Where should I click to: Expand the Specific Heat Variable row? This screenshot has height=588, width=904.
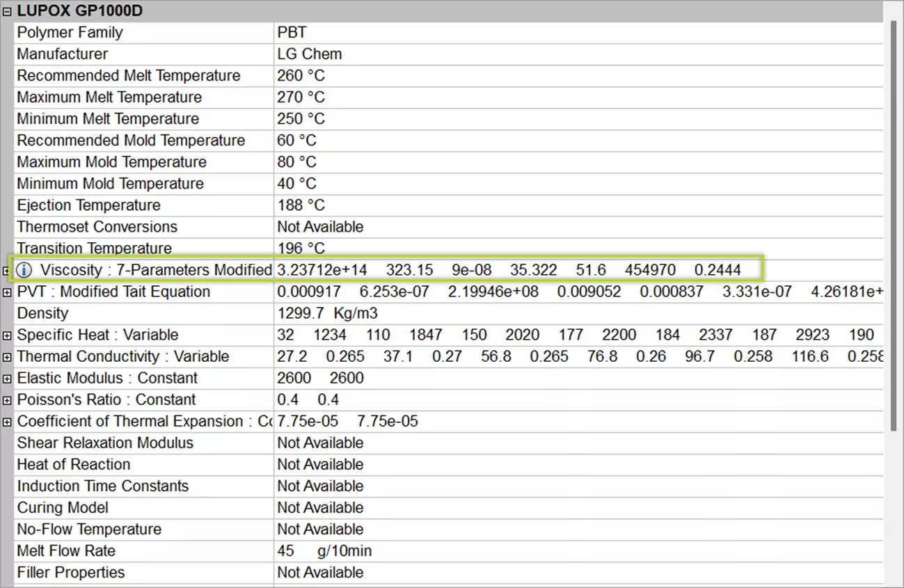[7, 335]
